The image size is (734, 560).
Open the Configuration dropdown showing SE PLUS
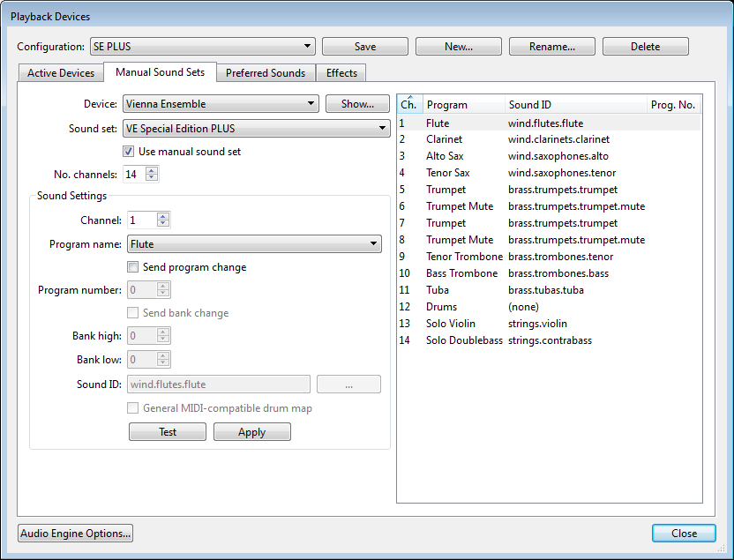point(202,47)
